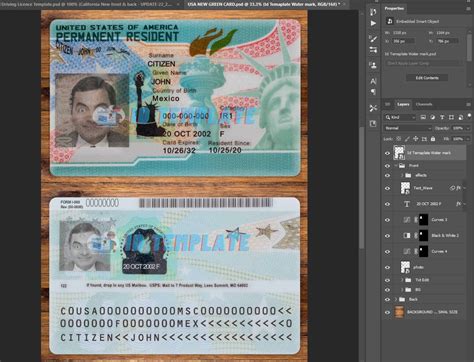
Task: Click the X position field in Properties
Action: (x=404, y=41)
